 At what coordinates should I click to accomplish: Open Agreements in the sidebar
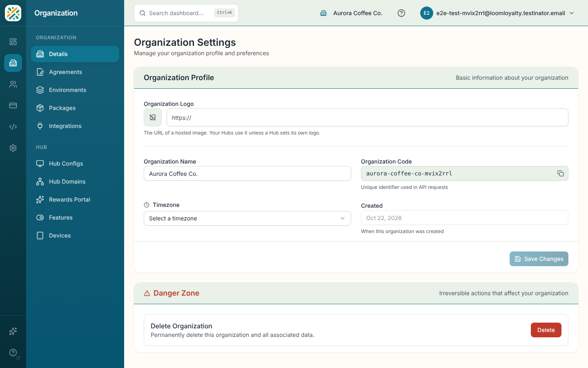coord(75,72)
